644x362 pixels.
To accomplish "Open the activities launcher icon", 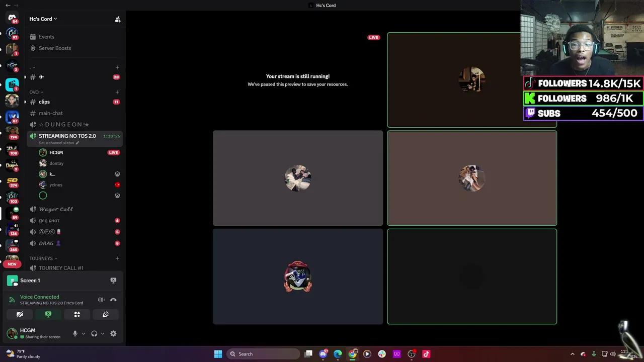I will coord(77,314).
